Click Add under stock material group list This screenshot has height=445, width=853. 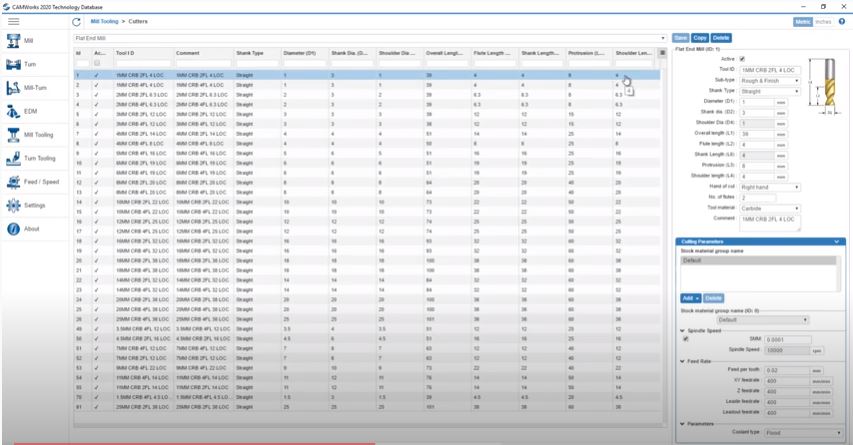690,298
